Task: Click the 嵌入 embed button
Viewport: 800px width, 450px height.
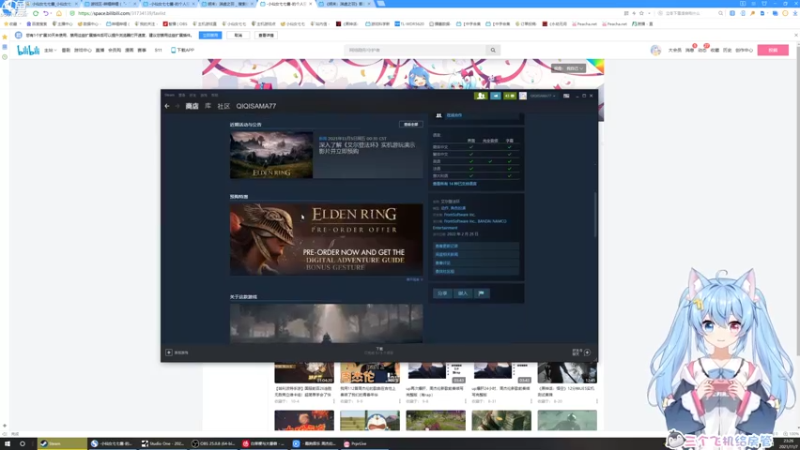Action: [x=463, y=293]
